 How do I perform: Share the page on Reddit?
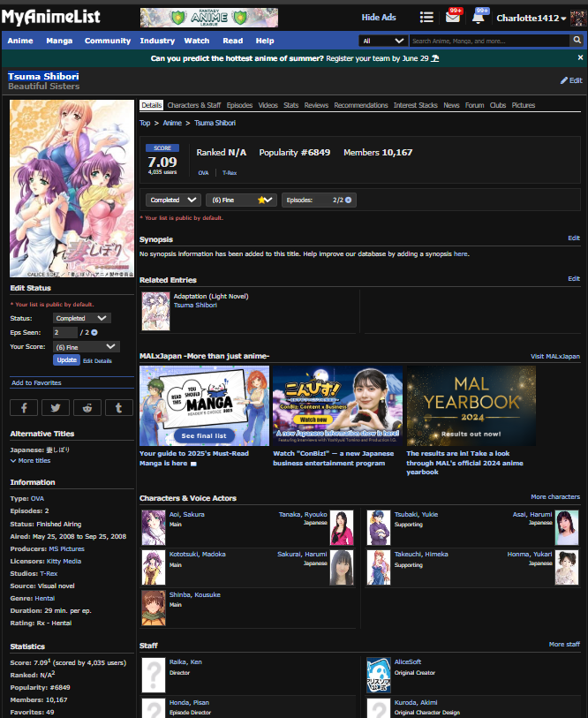pyautogui.click(x=87, y=407)
